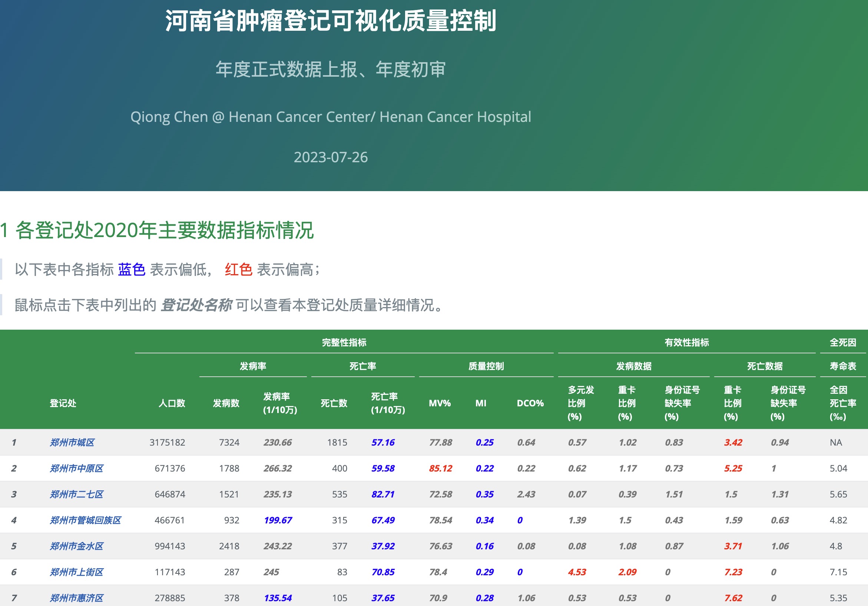Click the red 85.12 MV% value
The width and height of the screenshot is (868, 606).
pos(440,469)
